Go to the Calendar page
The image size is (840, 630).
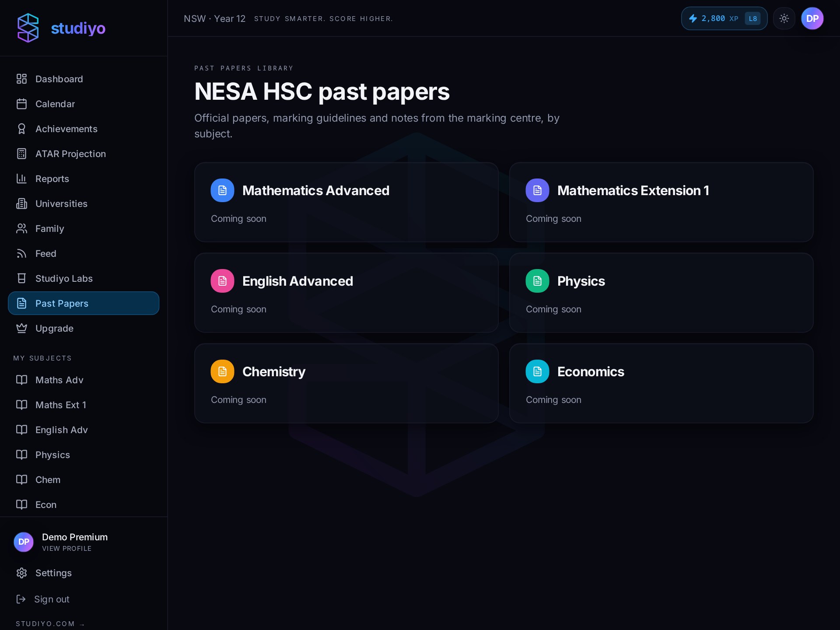pyautogui.click(x=84, y=104)
